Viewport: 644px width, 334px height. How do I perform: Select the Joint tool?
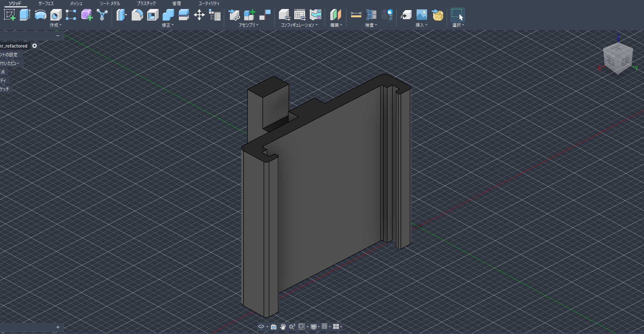tap(265, 15)
